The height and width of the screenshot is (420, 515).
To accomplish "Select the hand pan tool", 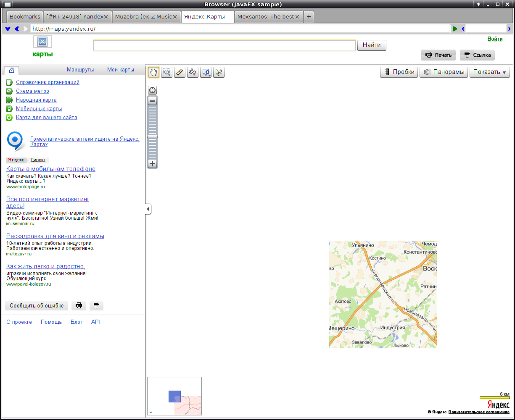I will click(x=153, y=72).
